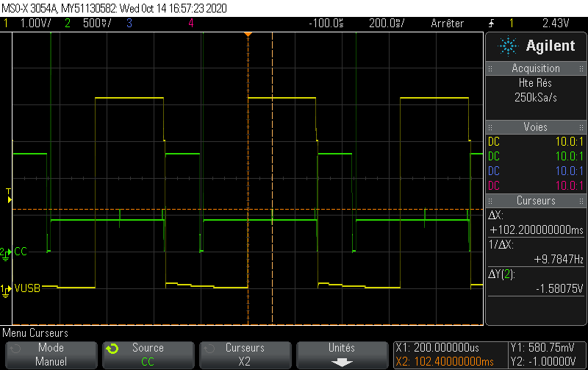This screenshot has width=588, height=370.
Task: Click the trigger level T marker
Action: 9,196
